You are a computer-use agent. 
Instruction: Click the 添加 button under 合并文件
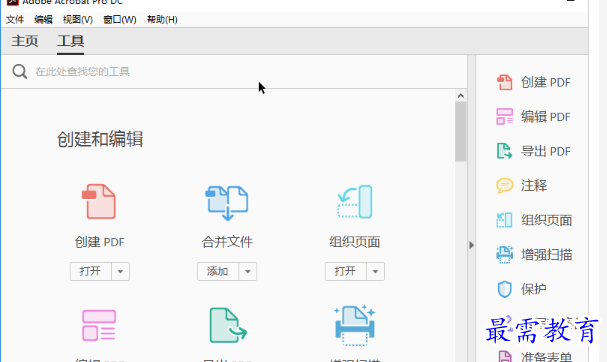(x=218, y=271)
